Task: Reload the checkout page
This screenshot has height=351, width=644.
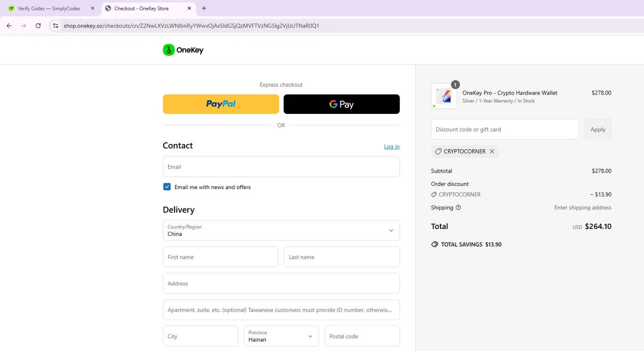Action: click(38, 26)
